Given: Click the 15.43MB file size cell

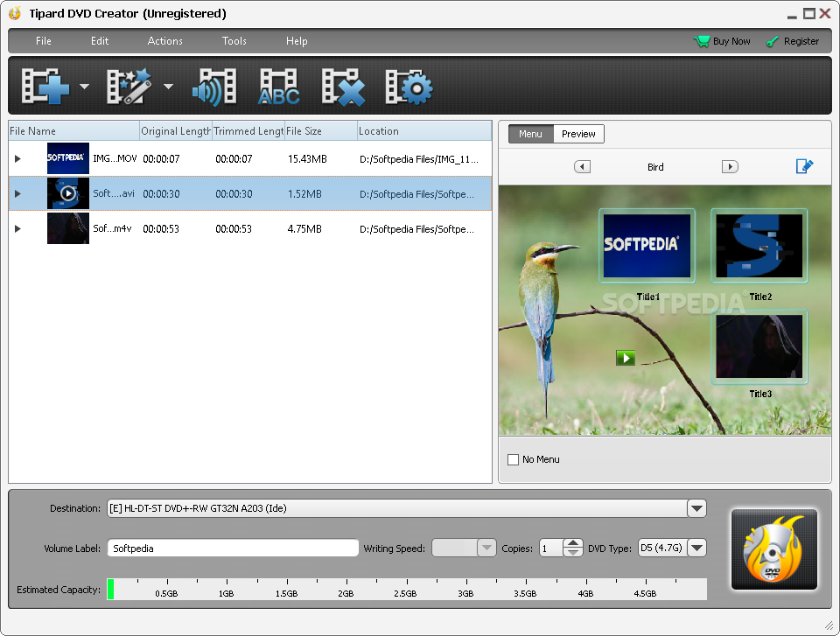Looking at the screenshot, I should click(307, 158).
